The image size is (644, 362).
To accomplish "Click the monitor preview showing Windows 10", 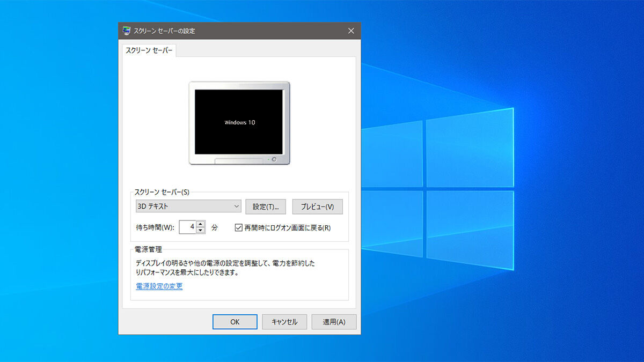I will coord(239,122).
